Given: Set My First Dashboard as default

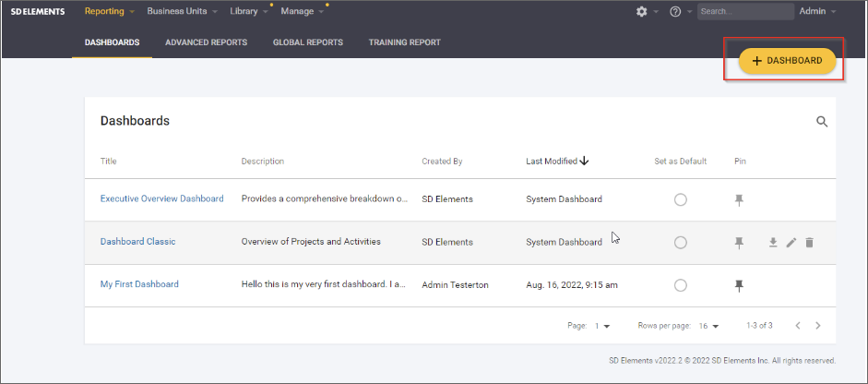Looking at the screenshot, I should (x=680, y=286).
